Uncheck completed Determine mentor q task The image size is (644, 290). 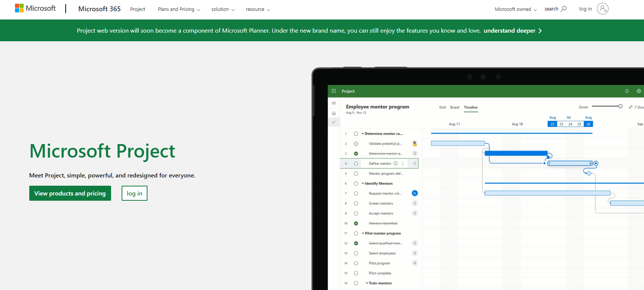click(356, 153)
